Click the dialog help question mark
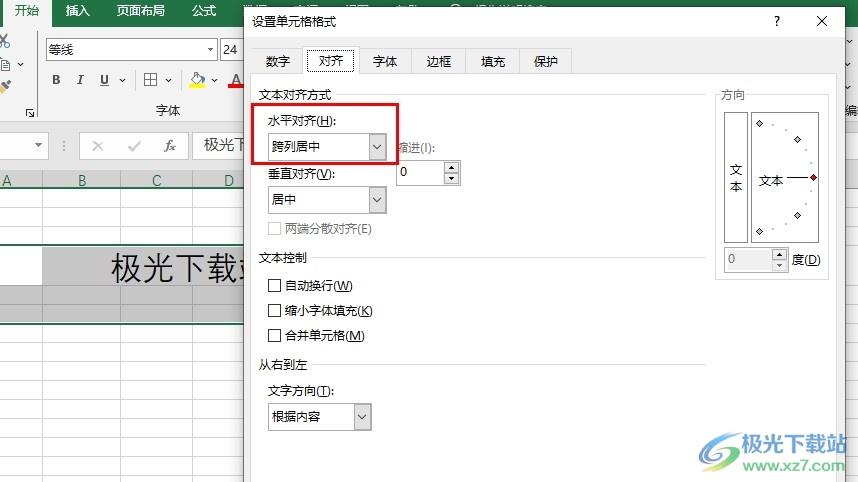The image size is (858, 482). tap(777, 21)
